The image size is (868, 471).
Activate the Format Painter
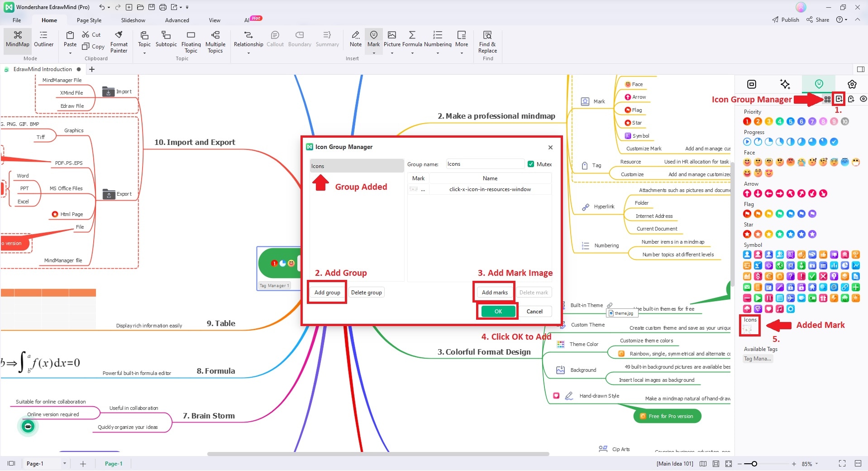pyautogui.click(x=119, y=42)
